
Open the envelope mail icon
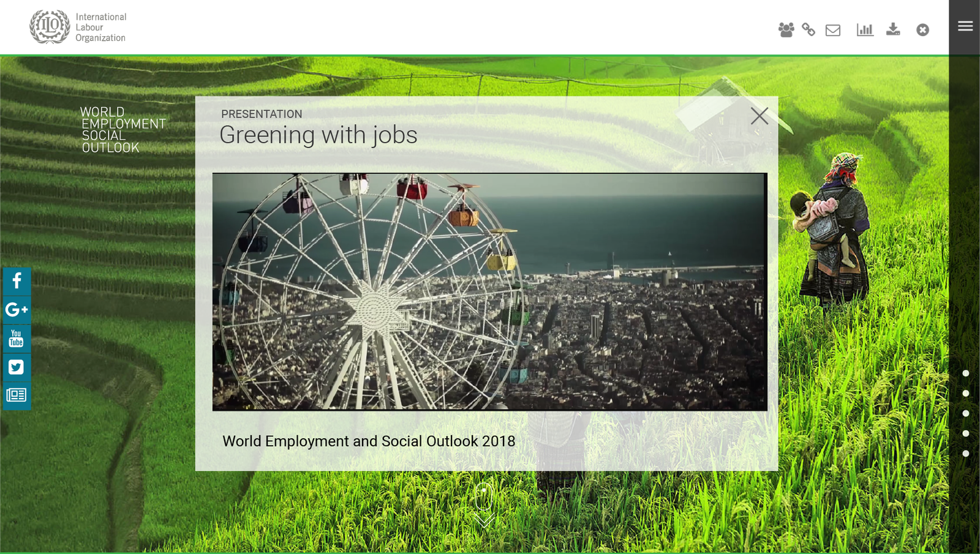click(833, 29)
